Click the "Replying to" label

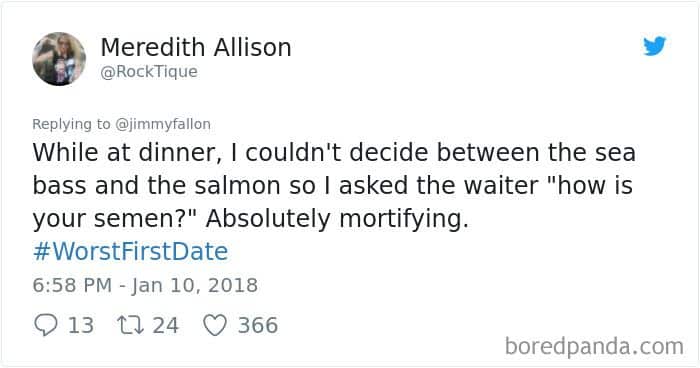71,124
